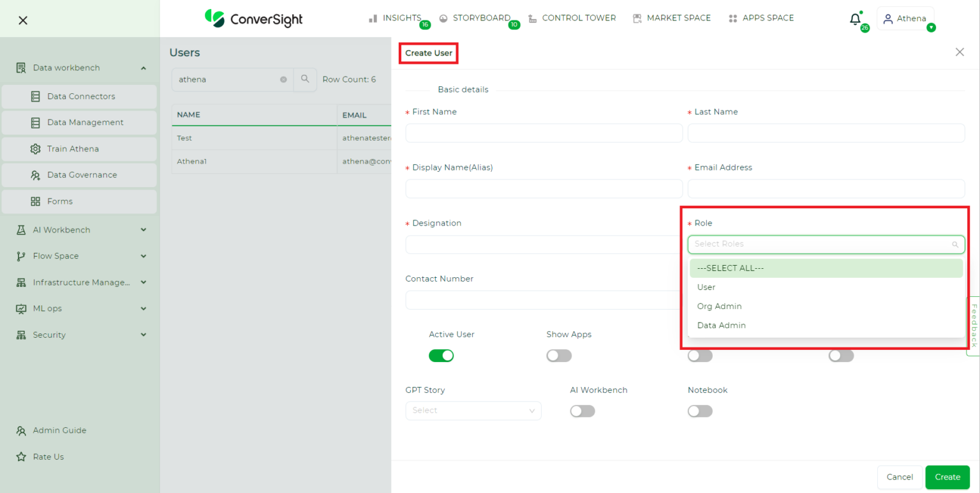Close the sidebar with the X icon
Screen dimensions: 980x493
click(x=23, y=20)
